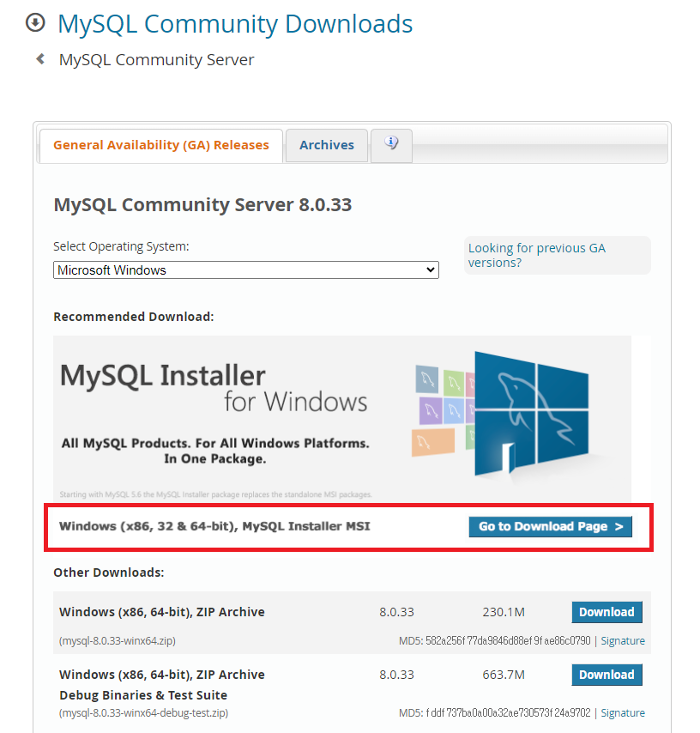Click the (mysql-8.0.33-winx64-debug-test.zip) filename
This screenshot has height=733, width=700.
[143, 713]
